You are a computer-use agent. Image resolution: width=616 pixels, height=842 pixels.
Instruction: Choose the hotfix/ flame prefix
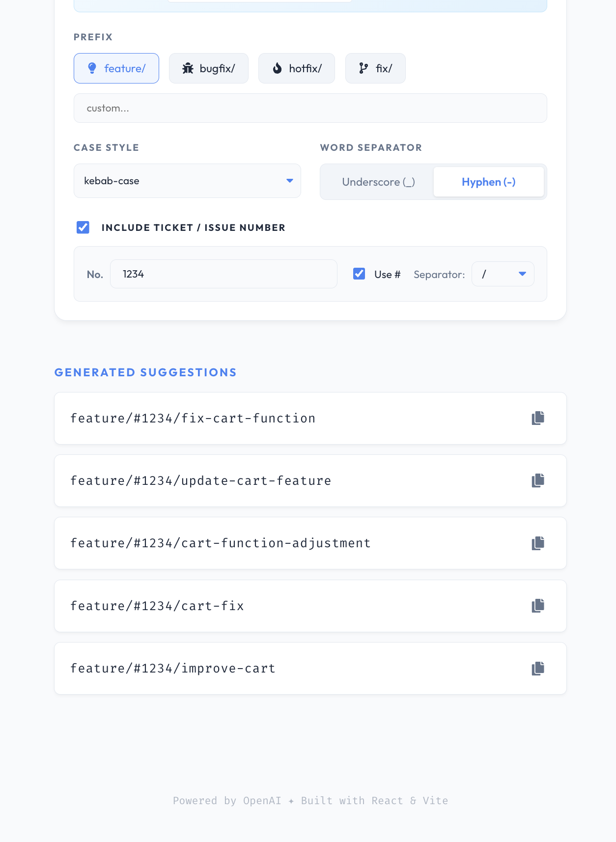click(x=297, y=68)
